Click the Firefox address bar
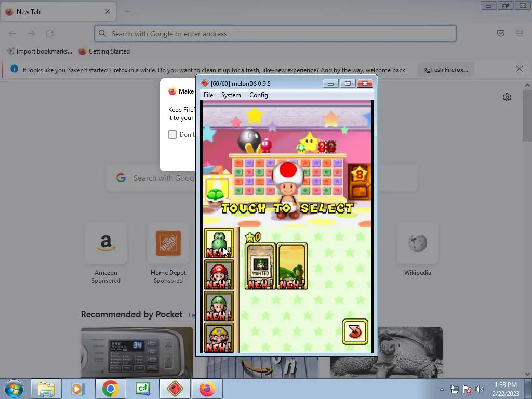532x399 pixels. [x=275, y=34]
